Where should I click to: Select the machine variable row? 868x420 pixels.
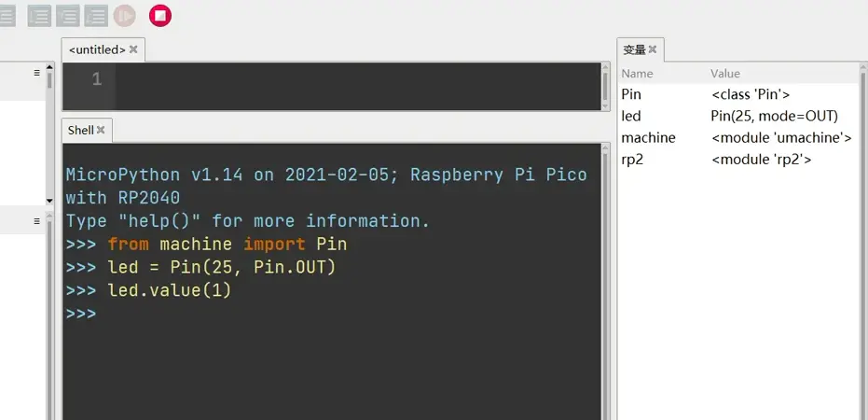(x=648, y=137)
